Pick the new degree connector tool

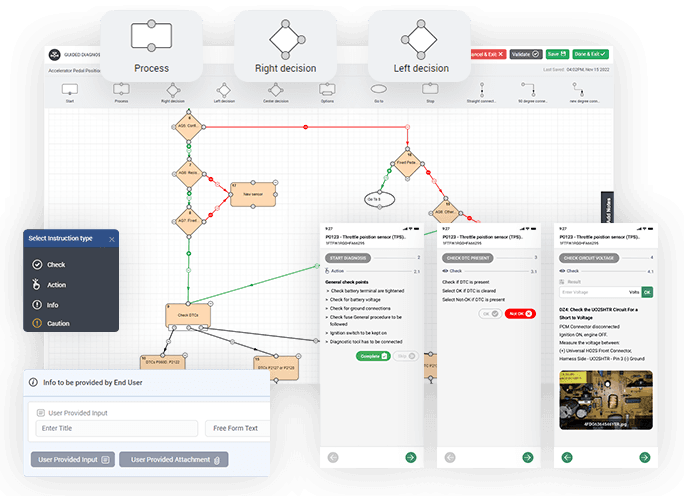(x=579, y=89)
